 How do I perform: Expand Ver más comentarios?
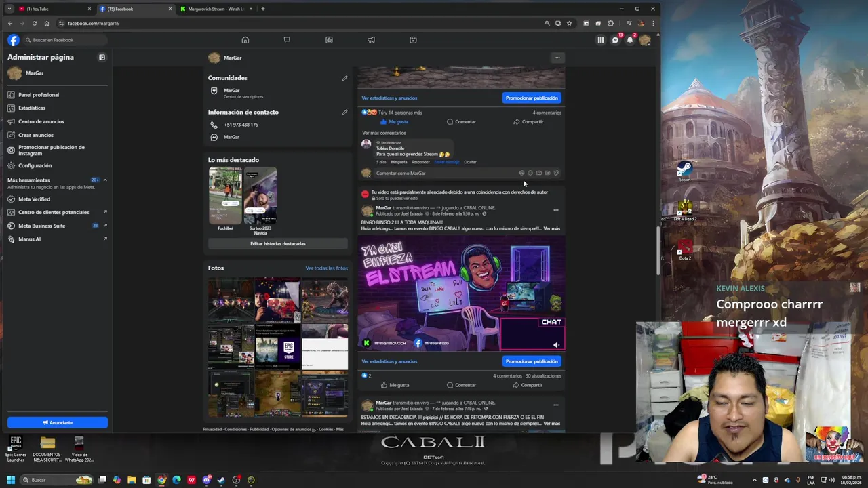(384, 133)
